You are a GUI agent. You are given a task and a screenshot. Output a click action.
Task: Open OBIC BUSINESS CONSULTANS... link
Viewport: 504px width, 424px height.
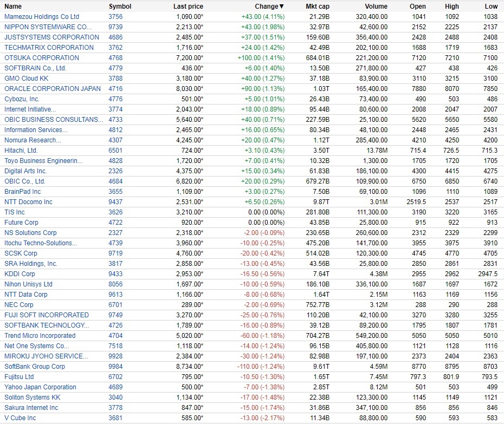click(54, 120)
